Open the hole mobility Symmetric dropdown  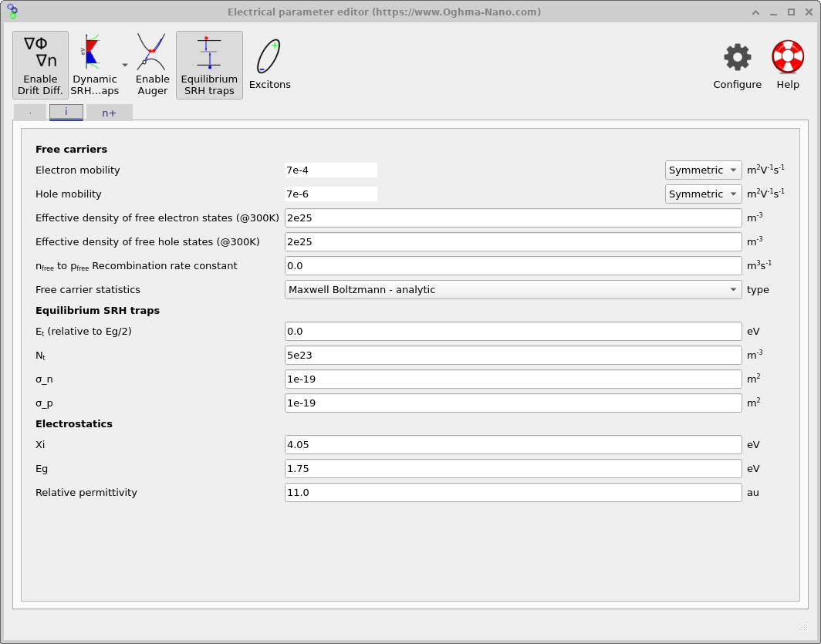coord(703,194)
